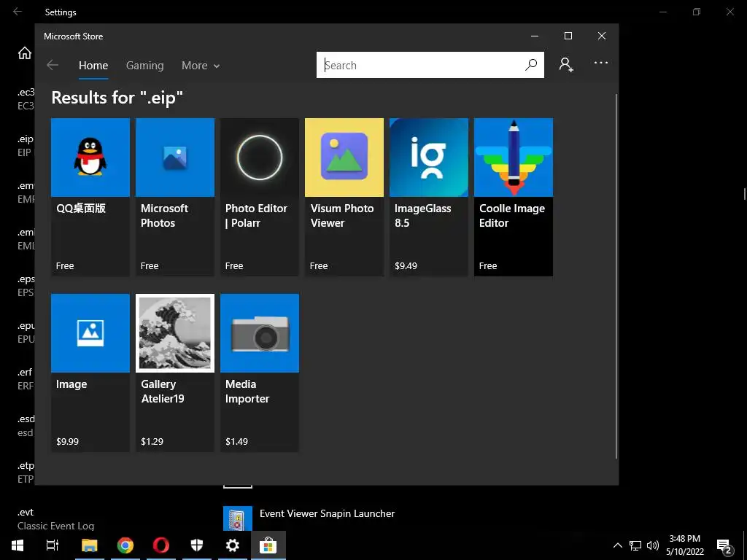Show hidden tray icons chevron
The width and height of the screenshot is (747, 560).
[617, 545]
